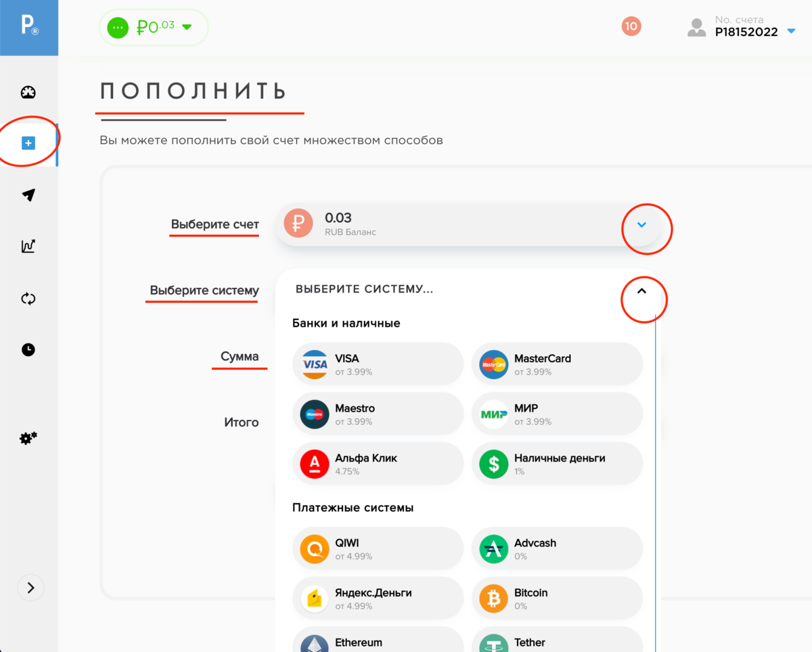
Task: Choose Яндекс.Деньги payment system
Action: point(378,599)
